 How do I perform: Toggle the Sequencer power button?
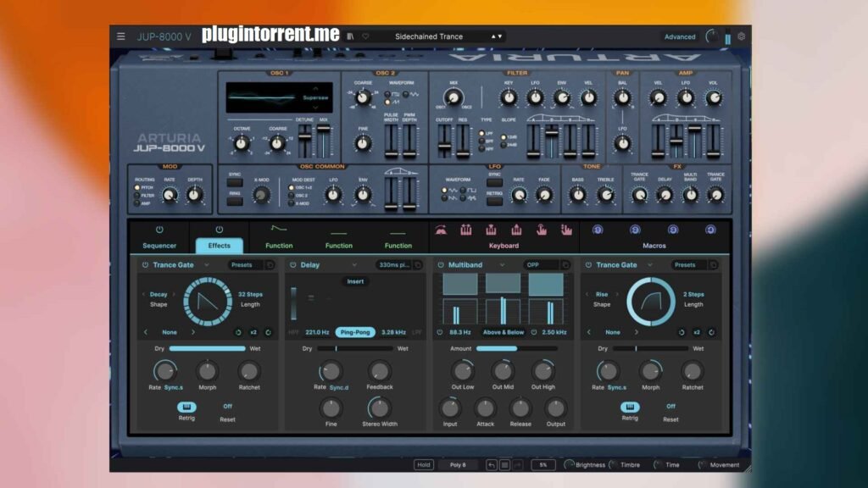pyautogui.click(x=159, y=230)
